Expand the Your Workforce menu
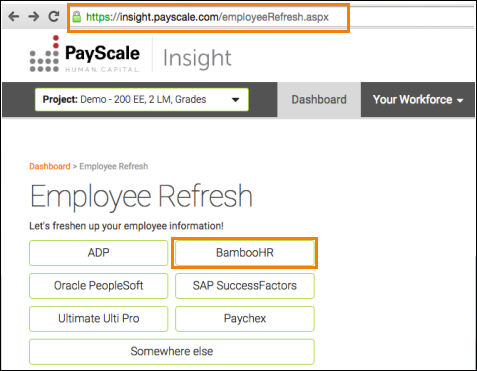The width and height of the screenshot is (477, 371). [x=418, y=100]
